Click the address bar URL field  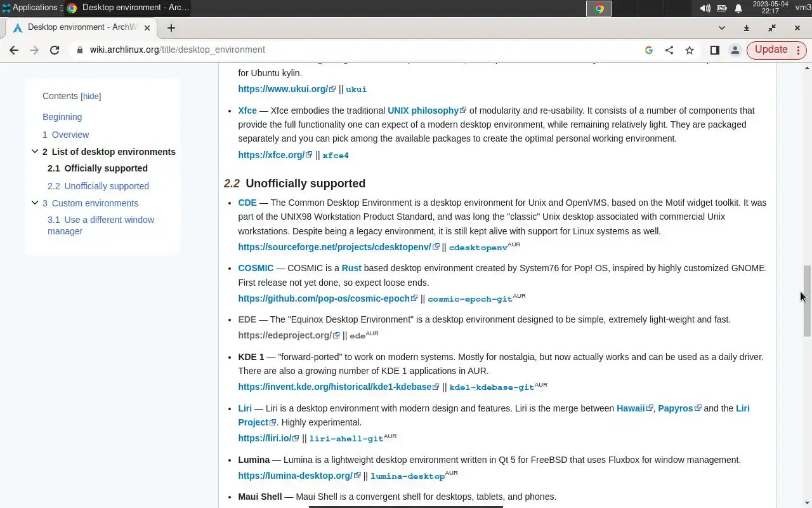pyautogui.click(x=355, y=50)
